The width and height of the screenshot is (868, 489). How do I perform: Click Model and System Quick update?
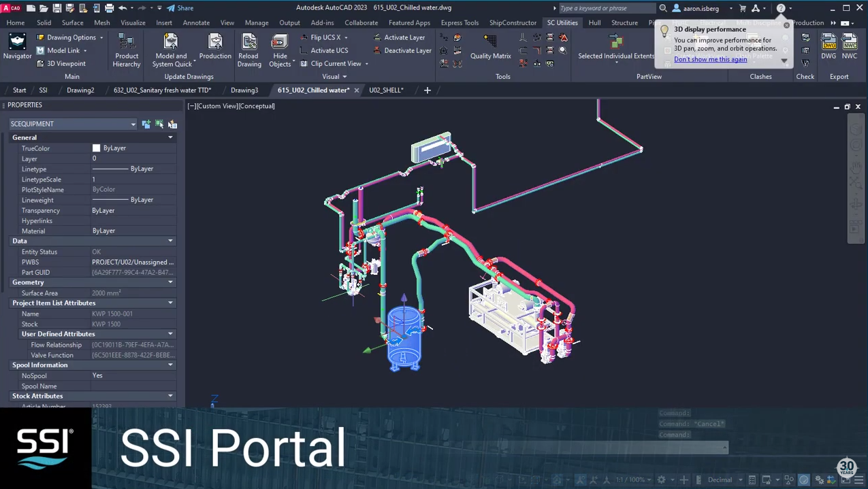pyautogui.click(x=172, y=50)
